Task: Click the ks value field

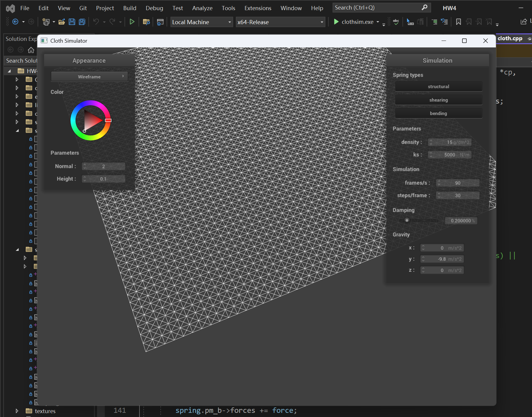Action: tap(450, 155)
